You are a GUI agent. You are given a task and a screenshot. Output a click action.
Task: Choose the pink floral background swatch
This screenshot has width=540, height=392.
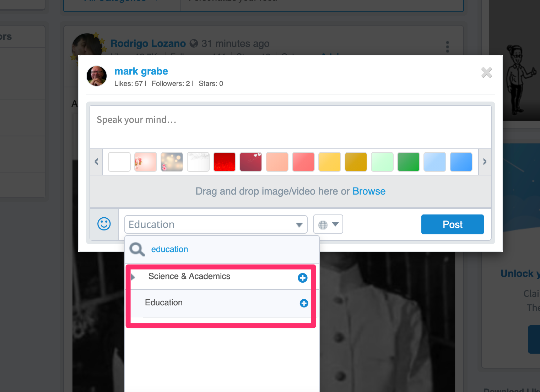click(146, 162)
